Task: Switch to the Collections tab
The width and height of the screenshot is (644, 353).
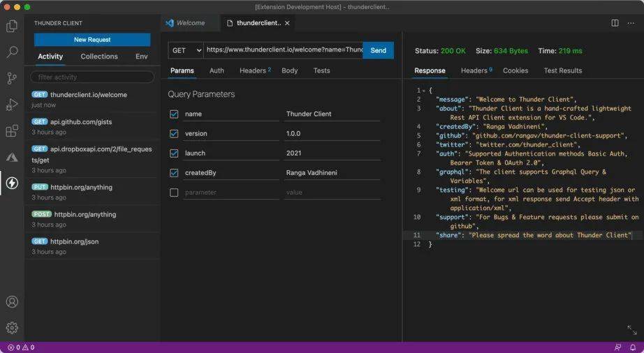Action: (x=99, y=57)
